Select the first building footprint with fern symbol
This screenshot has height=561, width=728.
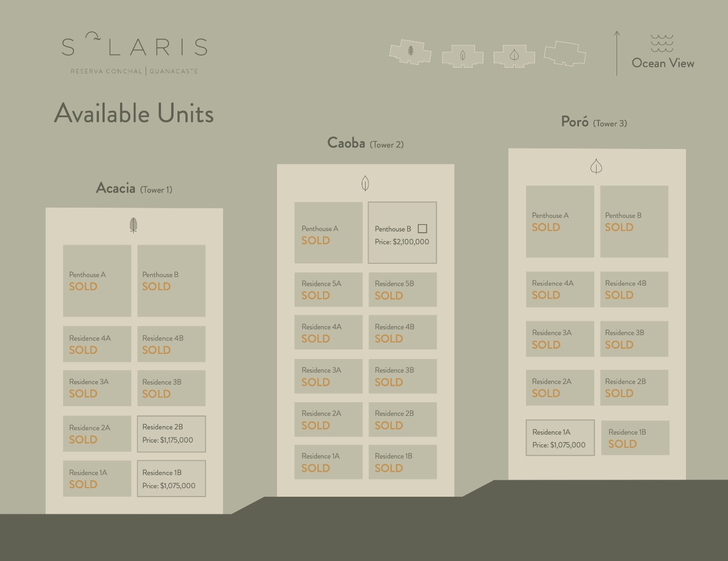(x=410, y=52)
